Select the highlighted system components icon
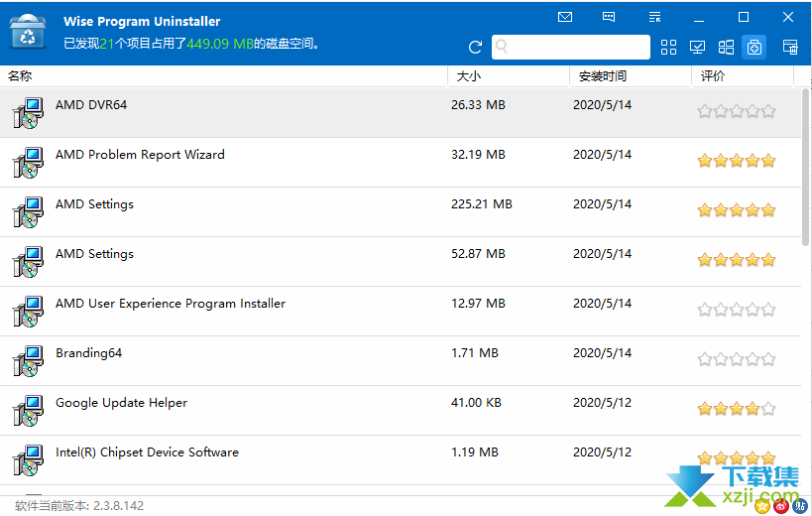The width and height of the screenshot is (812, 516). [754, 48]
